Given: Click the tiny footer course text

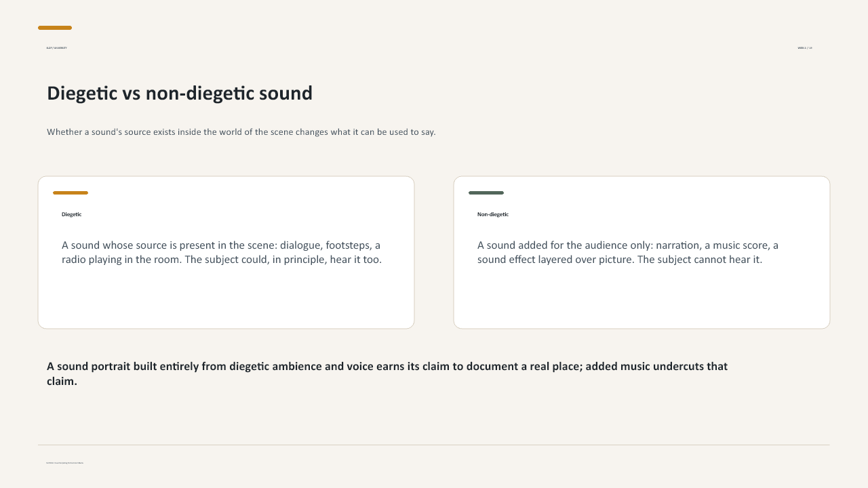Looking at the screenshot, I should pyautogui.click(x=65, y=463).
